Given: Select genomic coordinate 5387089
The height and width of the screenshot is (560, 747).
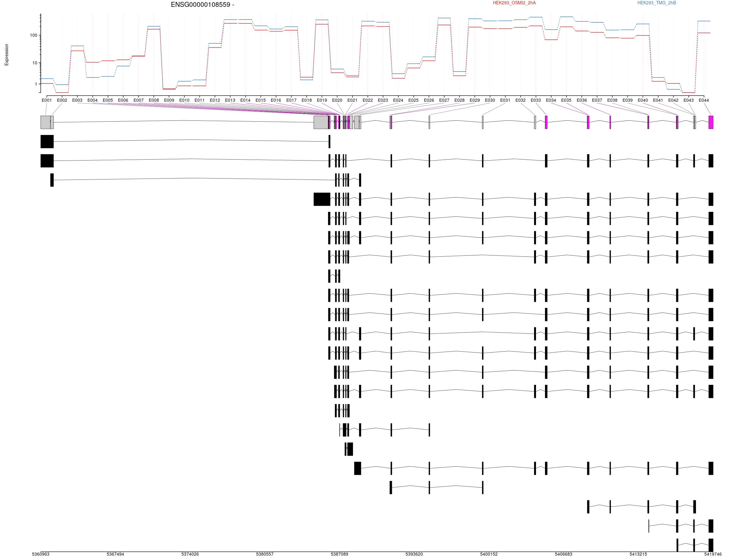Looking at the screenshot, I should tap(339, 554).
